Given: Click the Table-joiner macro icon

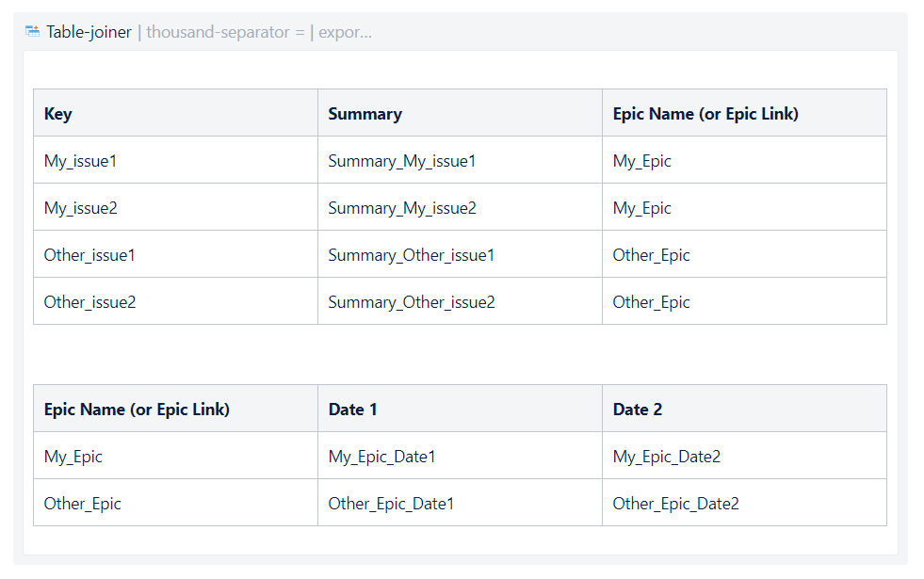Looking at the screenshot, I should tap(31, 30).
